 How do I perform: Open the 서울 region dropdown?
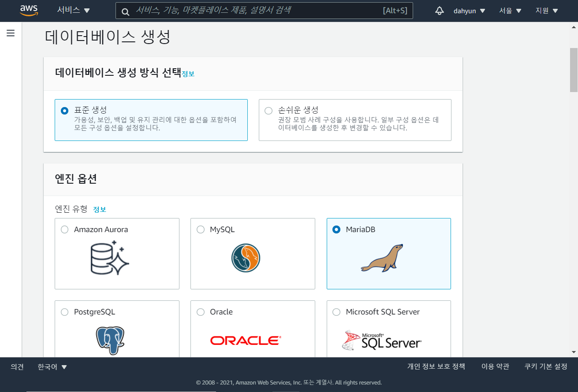[510, 11]
